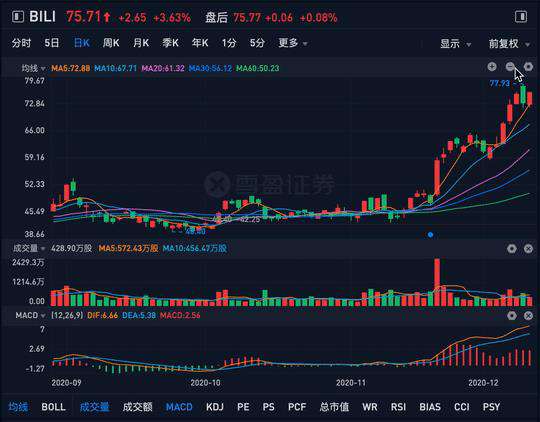This screenshot has height=422, width=540.
Task: Open the 前复权 adjustment dropdown
Action: click(509, 44)
